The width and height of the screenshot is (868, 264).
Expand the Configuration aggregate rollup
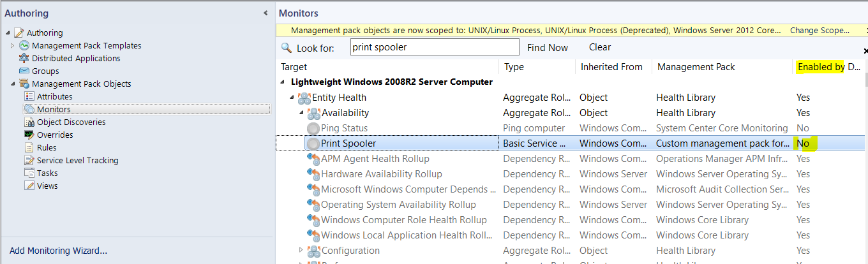[302, 251]
